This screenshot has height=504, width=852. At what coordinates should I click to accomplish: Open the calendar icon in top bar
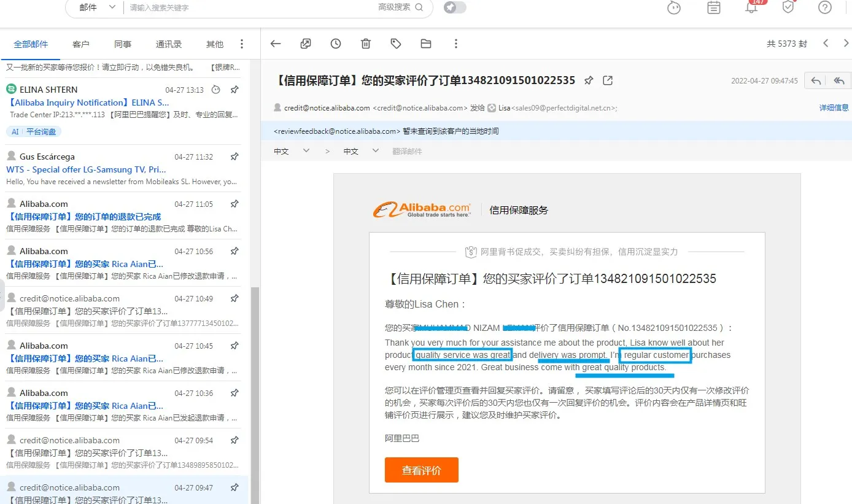714,7
